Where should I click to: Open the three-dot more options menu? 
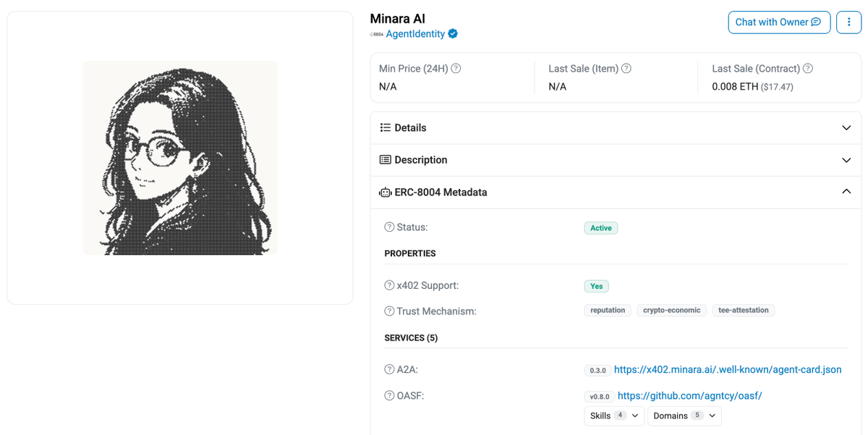[x=848, y=22]
